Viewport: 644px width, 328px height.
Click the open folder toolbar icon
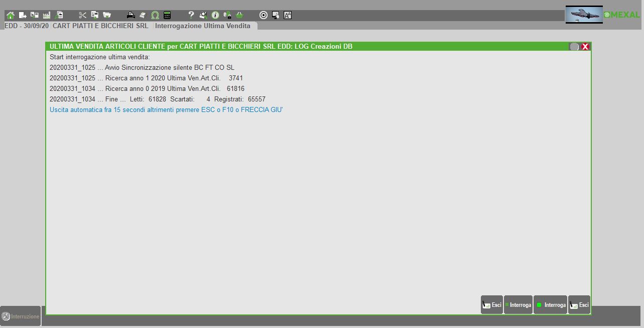pos(106,15)
